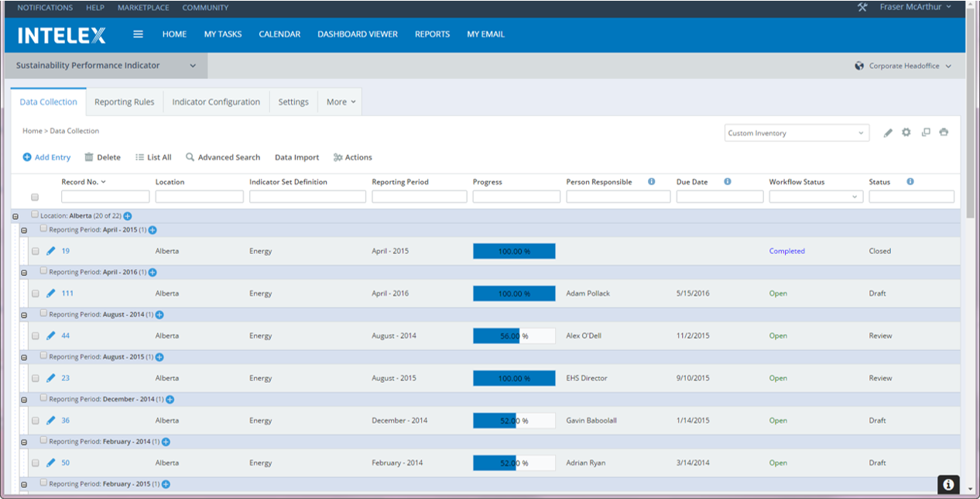
Task: Switch to the Reporting Rules tab
Action: [x=125, y=102]
